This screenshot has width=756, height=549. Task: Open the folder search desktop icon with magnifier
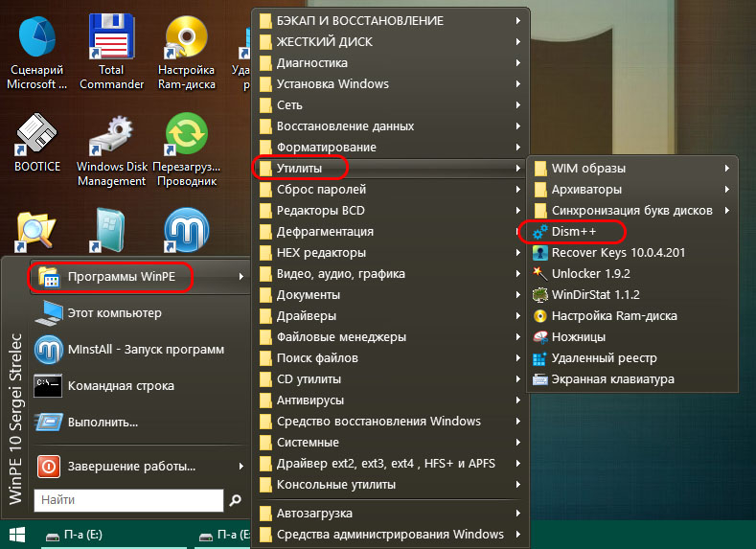pyautogui.click(x=35, y=231)
